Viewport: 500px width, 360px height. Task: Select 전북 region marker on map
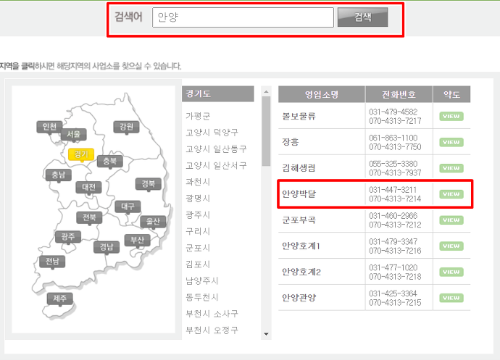coord(89,218)
